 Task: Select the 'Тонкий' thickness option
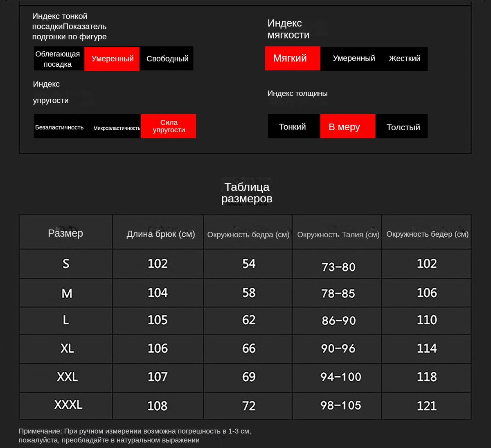tap(293, 127)
